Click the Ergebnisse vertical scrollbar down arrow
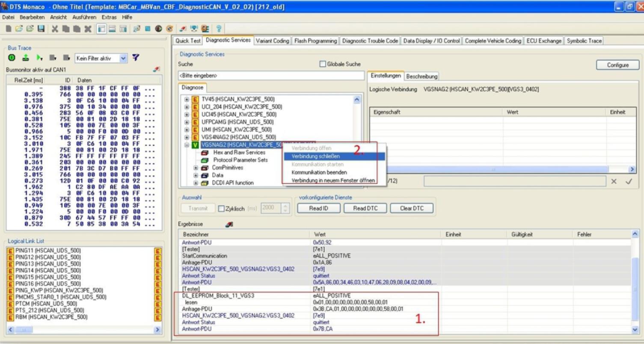Viewport: 644px width, 344px height. pos(635,330)
